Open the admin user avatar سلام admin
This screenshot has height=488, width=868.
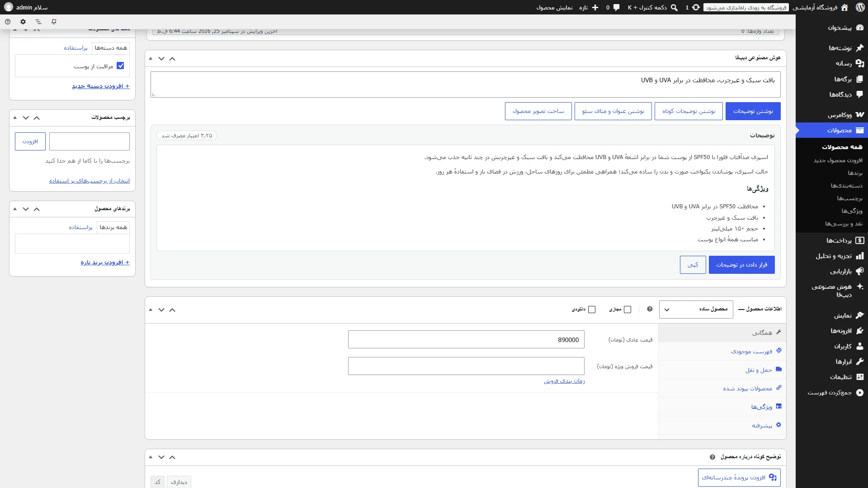9,7
